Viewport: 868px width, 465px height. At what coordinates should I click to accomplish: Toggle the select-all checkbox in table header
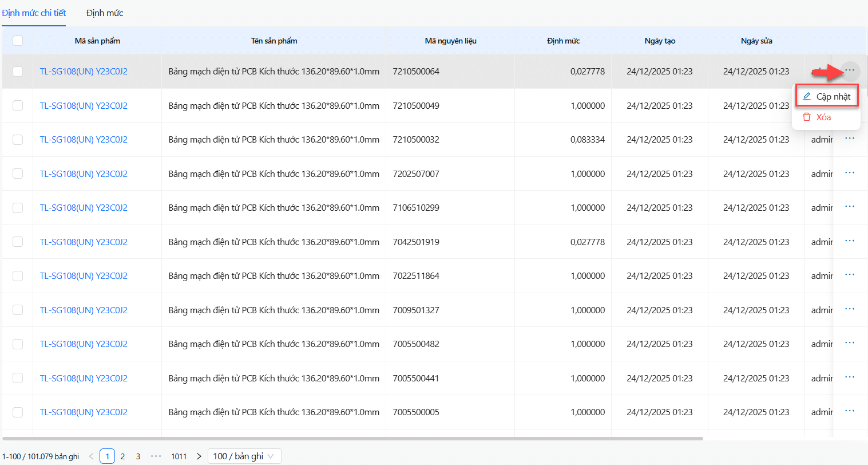point(18,41)
